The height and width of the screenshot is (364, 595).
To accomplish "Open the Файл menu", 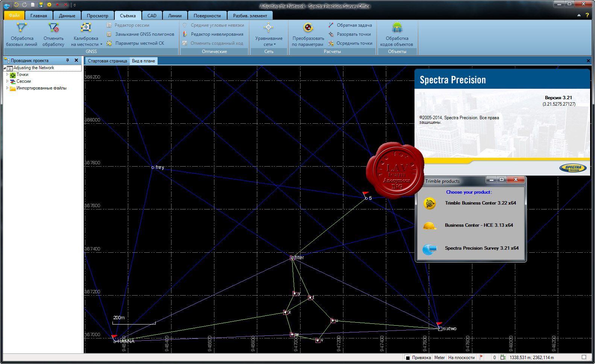I will pos(14,15).
